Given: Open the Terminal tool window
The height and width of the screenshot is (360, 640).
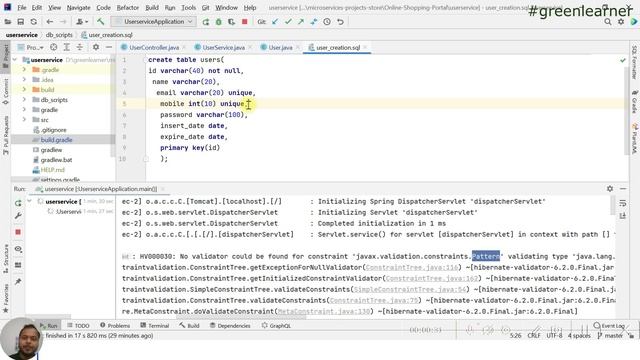Looking at the screenshot, I should point(155,325).
